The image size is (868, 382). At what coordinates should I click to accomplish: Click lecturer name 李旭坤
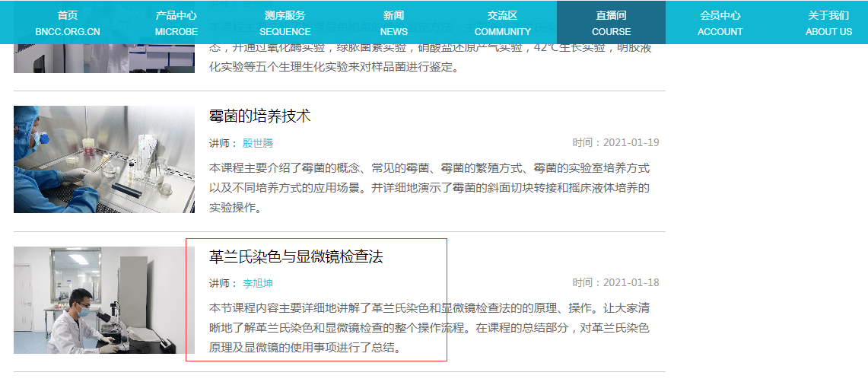tap(257, 283)
